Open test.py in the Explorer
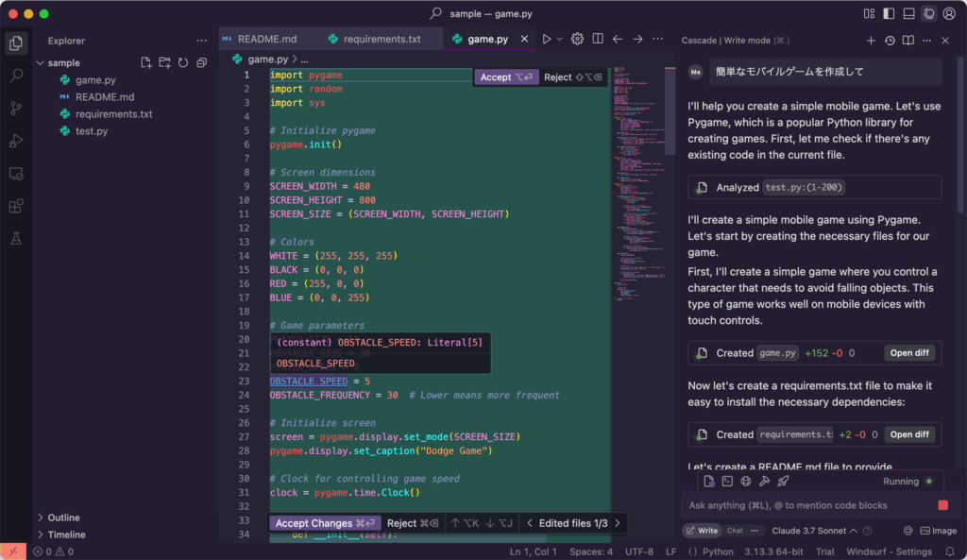The height and width of the screenshot is (560, 967). (x=92, y=130)
